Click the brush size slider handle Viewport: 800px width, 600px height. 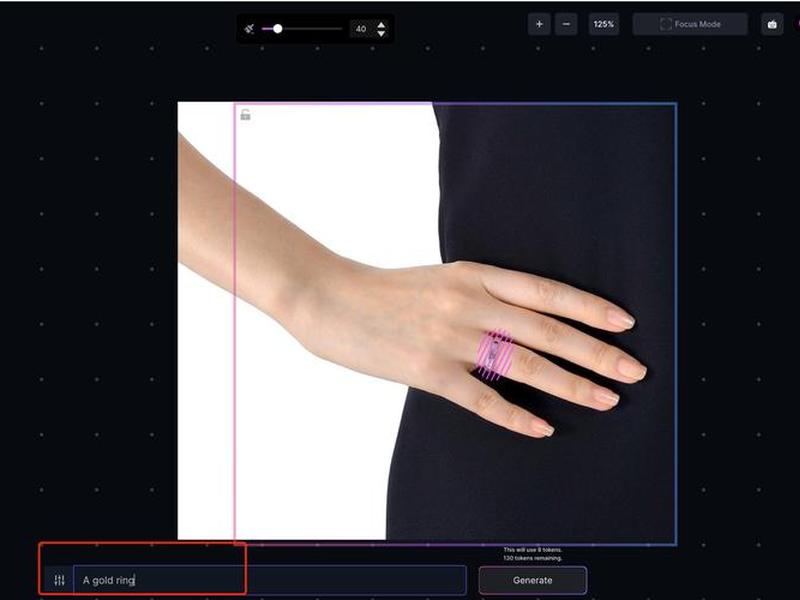pyautogui.click(x=278, y=29)
